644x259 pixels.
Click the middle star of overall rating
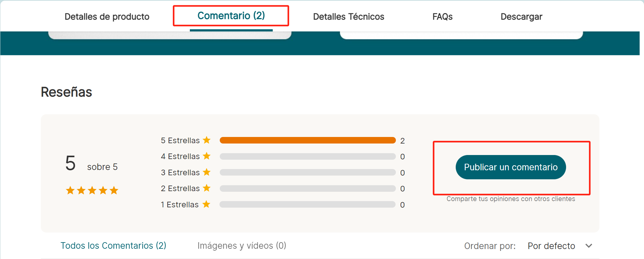click(92, 190)
